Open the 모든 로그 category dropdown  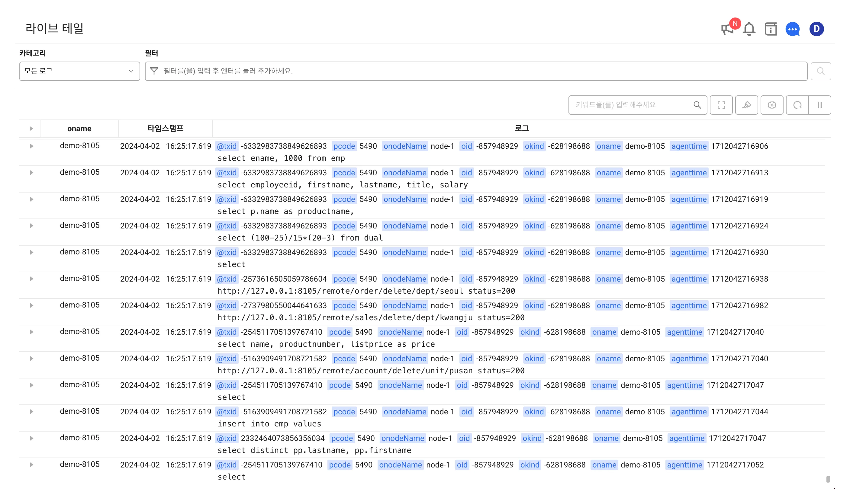click(79, 71)
